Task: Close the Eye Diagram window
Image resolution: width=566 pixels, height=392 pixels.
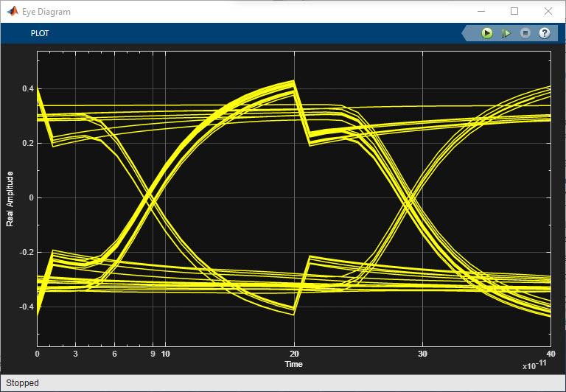Action: coord(548,12)
